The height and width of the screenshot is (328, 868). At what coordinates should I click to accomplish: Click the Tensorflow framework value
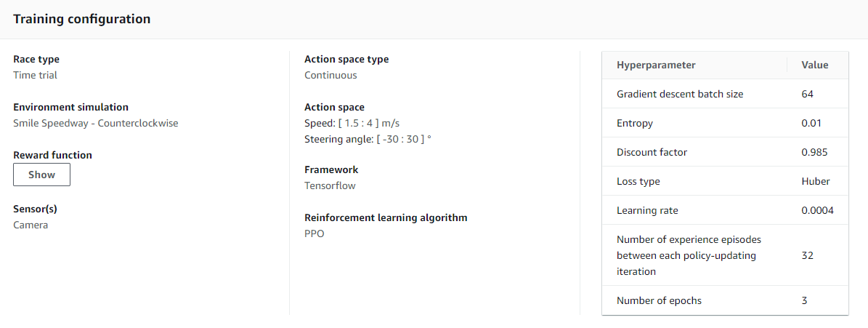[330, 185]
